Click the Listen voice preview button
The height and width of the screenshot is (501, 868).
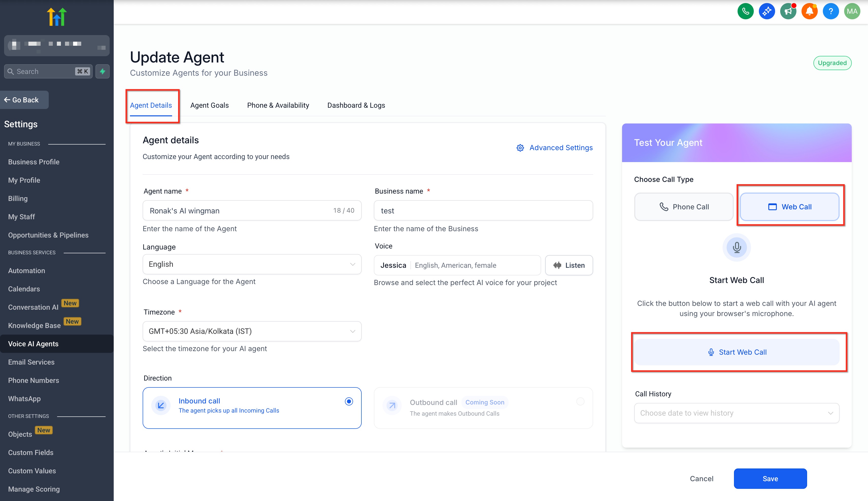(x=569, y=265)
